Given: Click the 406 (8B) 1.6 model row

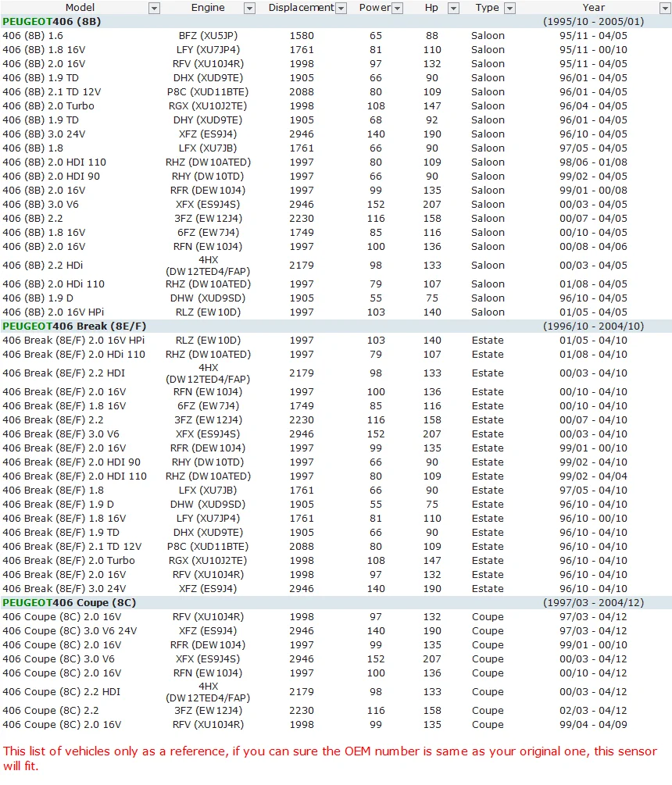Looking at the screenshot, I should click(33, 36).
